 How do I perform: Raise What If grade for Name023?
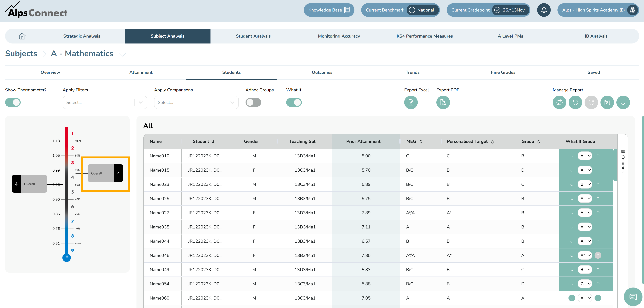pyautogui.click(x=598, y=184)
